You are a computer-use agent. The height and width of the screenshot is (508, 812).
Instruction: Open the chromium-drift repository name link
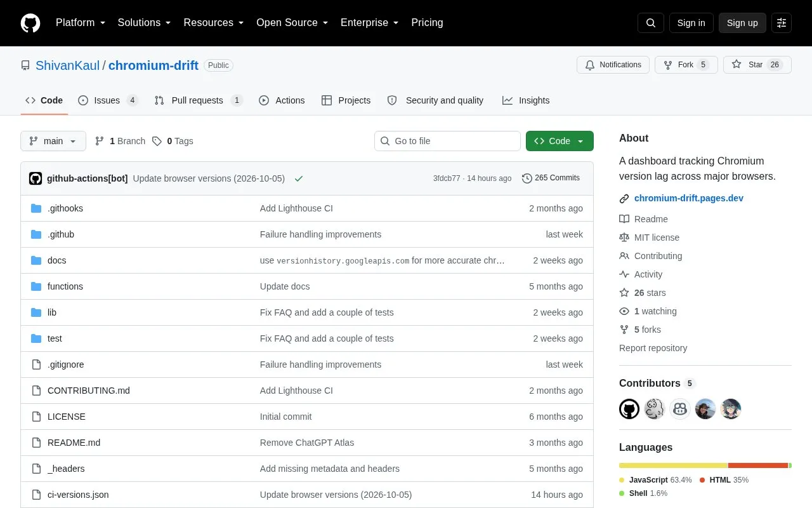(x=154, y=65)
